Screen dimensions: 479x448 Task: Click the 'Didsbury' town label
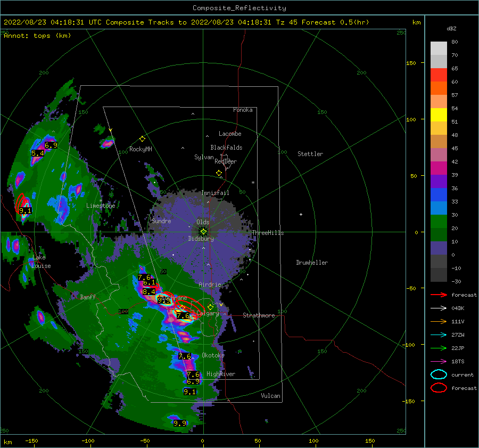point(201,239)
